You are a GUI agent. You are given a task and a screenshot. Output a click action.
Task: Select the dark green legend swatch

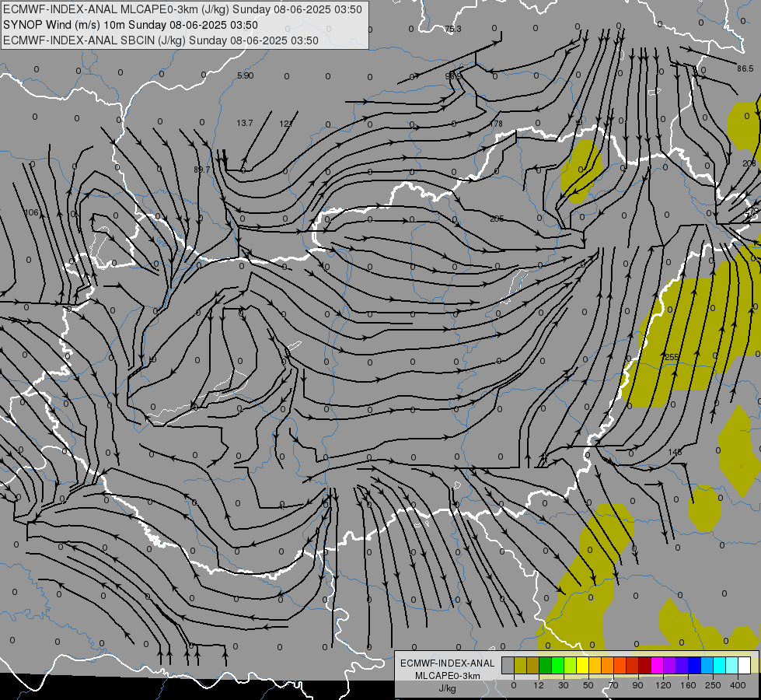(x=545, y=665)
